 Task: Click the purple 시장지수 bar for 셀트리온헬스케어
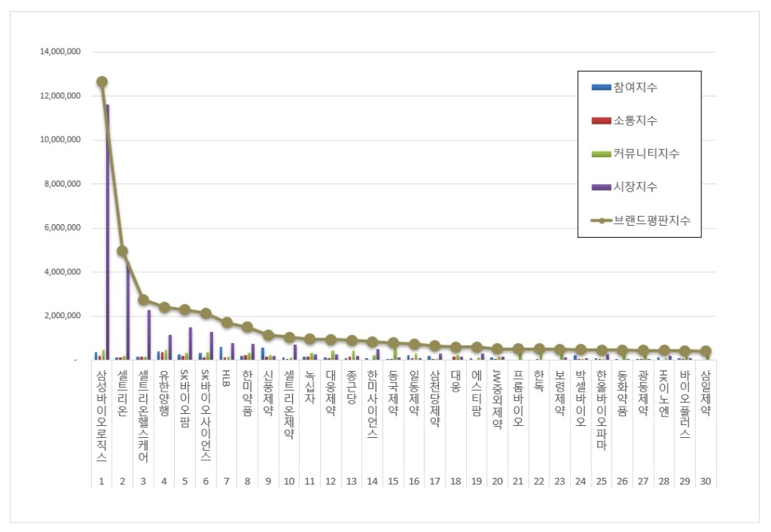pyautogui.click(x=149, y=335)
